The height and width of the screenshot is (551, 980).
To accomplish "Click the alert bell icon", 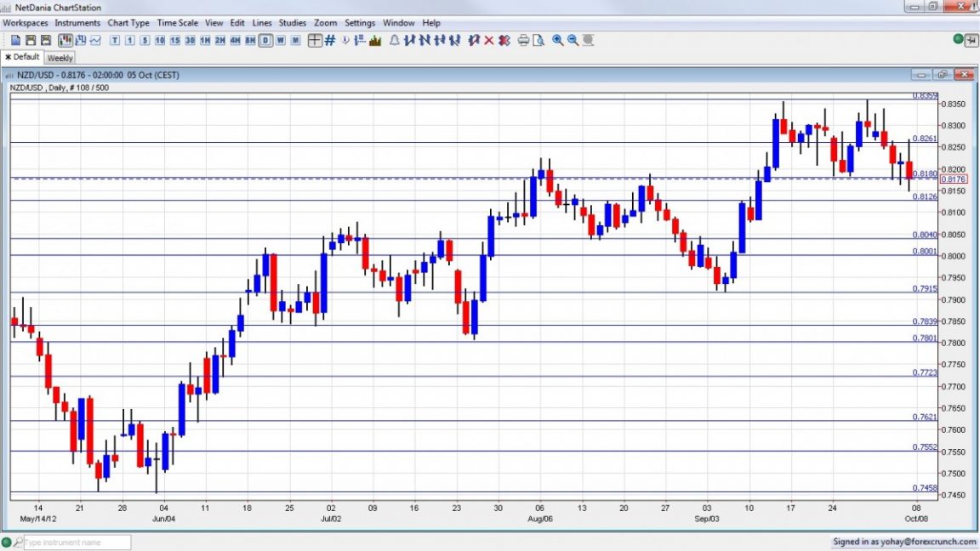I will tap(395, 40).
